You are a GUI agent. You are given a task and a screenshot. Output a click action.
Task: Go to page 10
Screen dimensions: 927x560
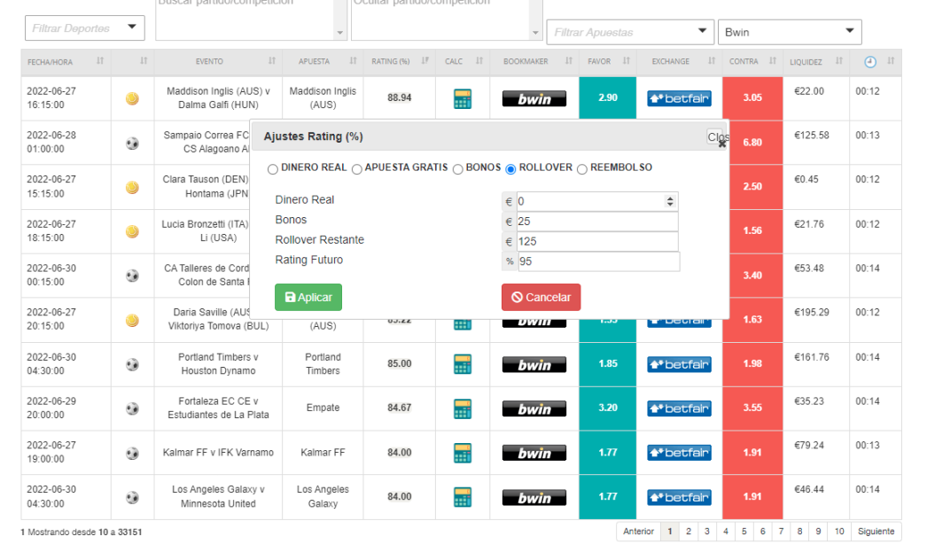pos(839,531)
